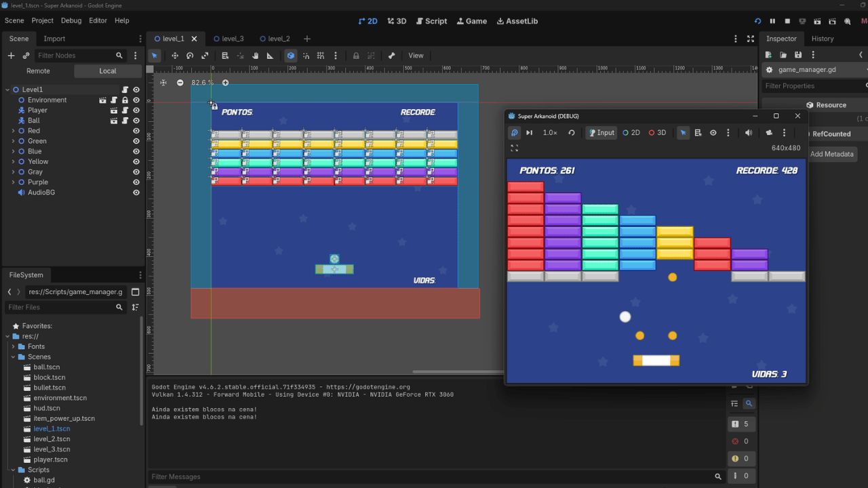Open the Movie Maker mode reel icon
Screen dimensions: 868x488
tap(848, 21)
